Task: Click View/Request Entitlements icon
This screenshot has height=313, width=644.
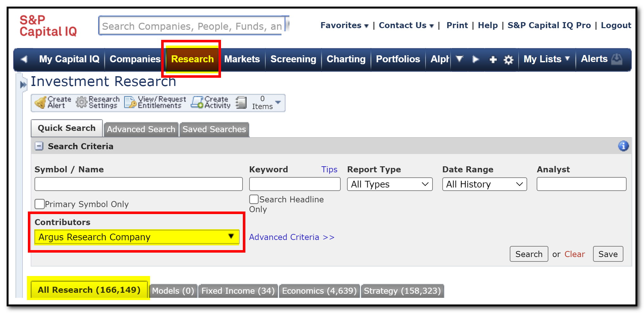Action: pyautogui.click(x=130, y=102)
